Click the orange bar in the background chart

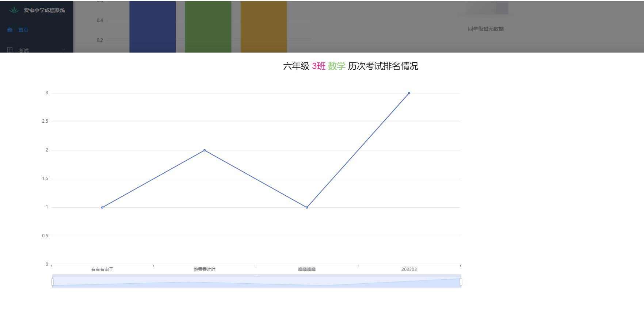click(264, 27)
